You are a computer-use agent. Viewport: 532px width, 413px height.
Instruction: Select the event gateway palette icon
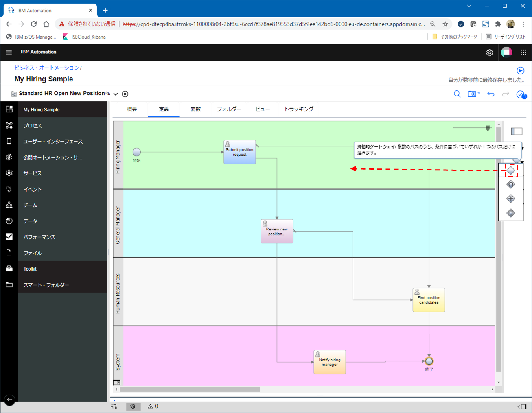[x=511, y=213]
